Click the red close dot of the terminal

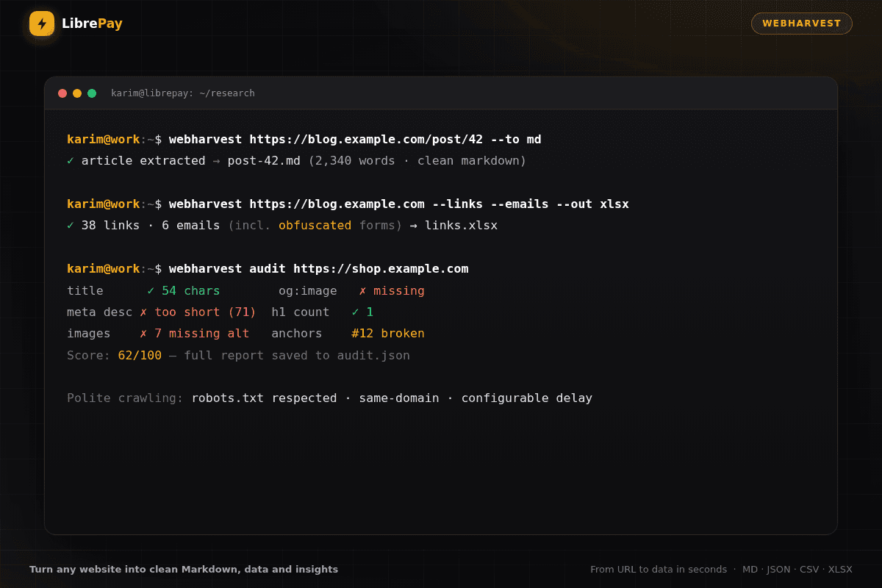coord(62,93)
